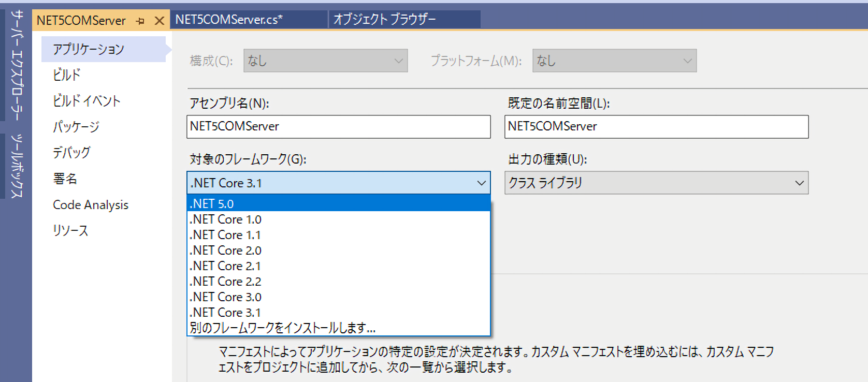Collapse the target framework dropdown arrow

pyautogui.click(x=481, y=183)
